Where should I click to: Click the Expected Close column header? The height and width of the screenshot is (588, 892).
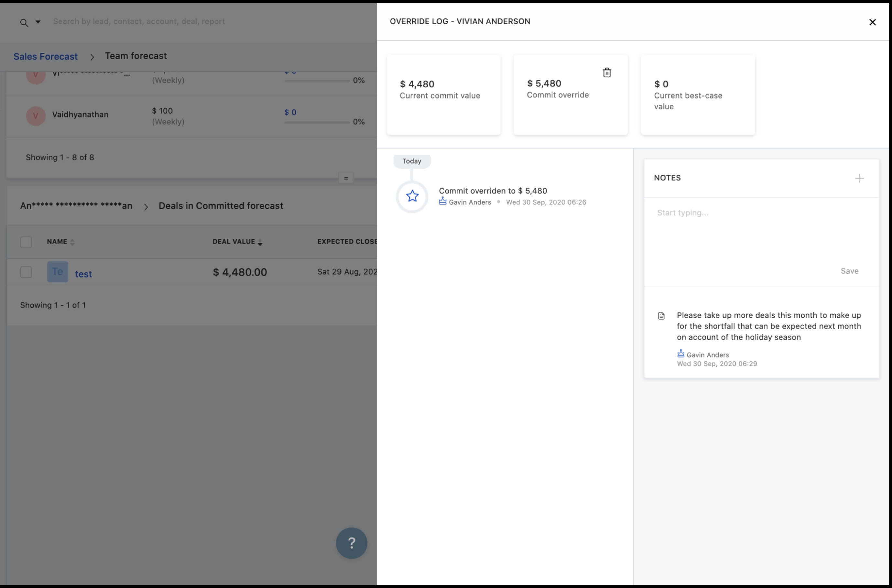point(347,242)
